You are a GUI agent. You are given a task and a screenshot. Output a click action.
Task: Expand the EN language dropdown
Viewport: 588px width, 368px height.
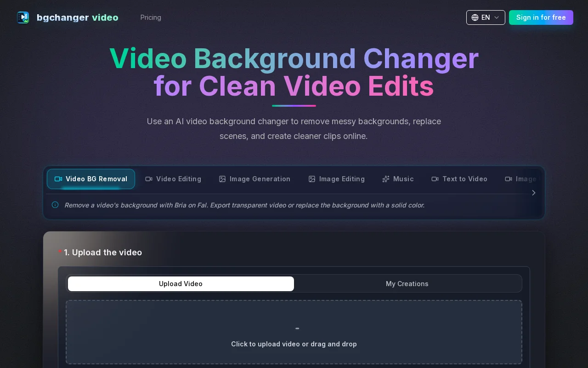coord(486,17)
